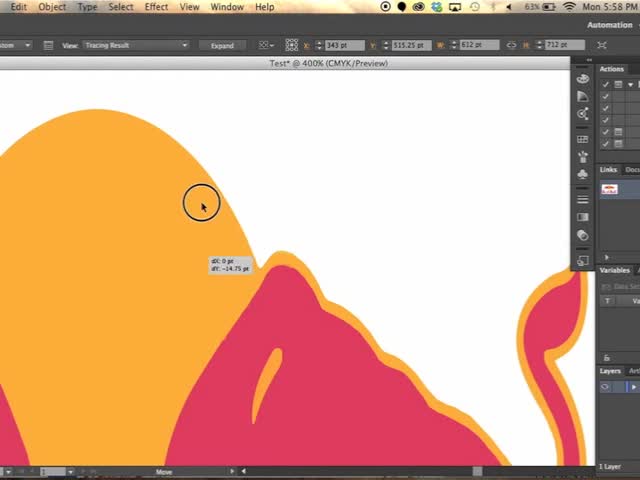Open the Time Machine menu bar icon
640x480 pixels.
pos(475,7)
